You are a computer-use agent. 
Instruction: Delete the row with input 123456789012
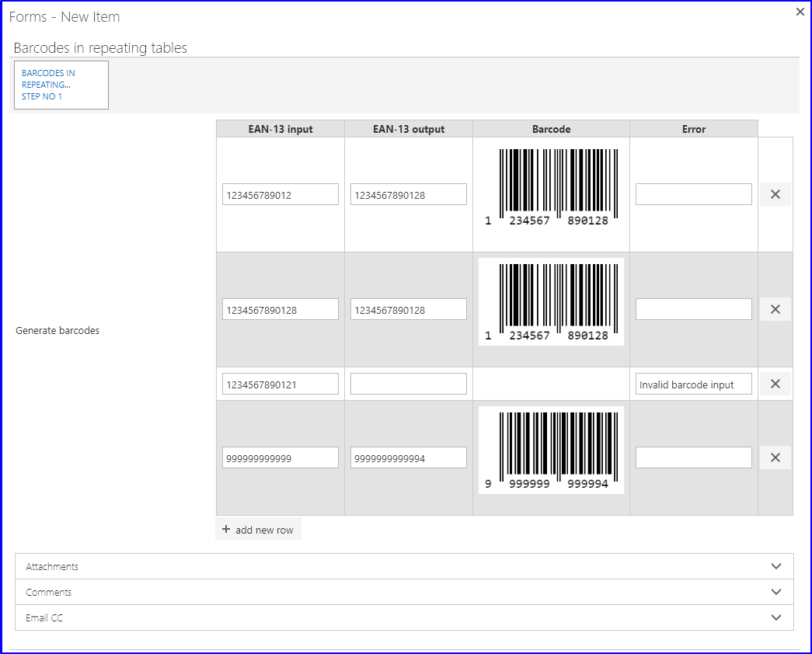[775, 194]
